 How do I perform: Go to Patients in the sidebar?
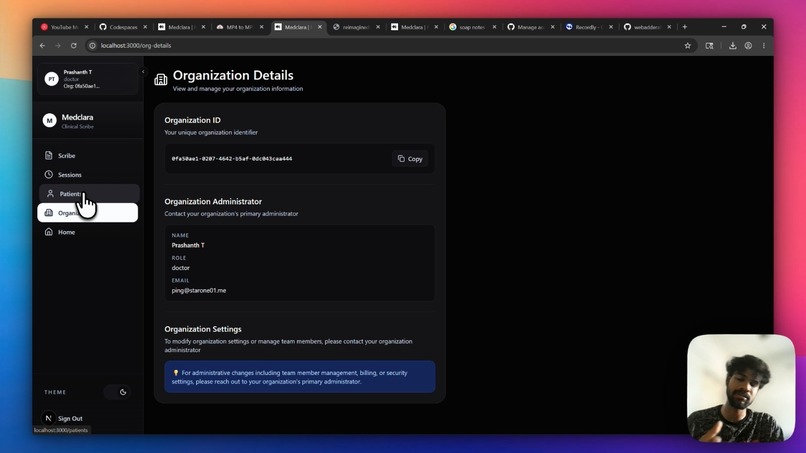(x=88, y=194)
